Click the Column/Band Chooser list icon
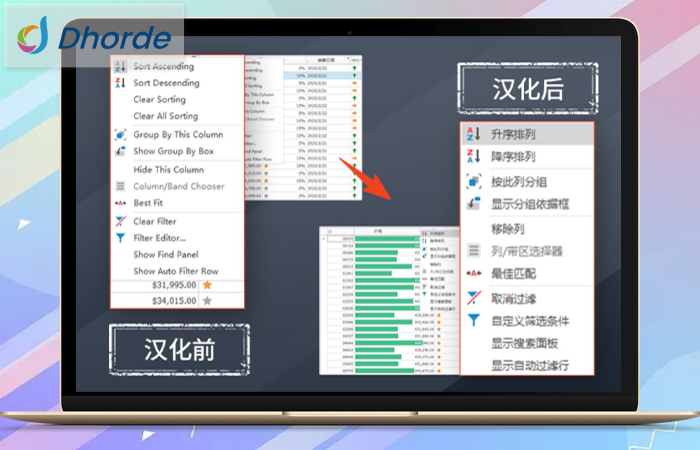The image size is (700, 450). click(120, 186)
